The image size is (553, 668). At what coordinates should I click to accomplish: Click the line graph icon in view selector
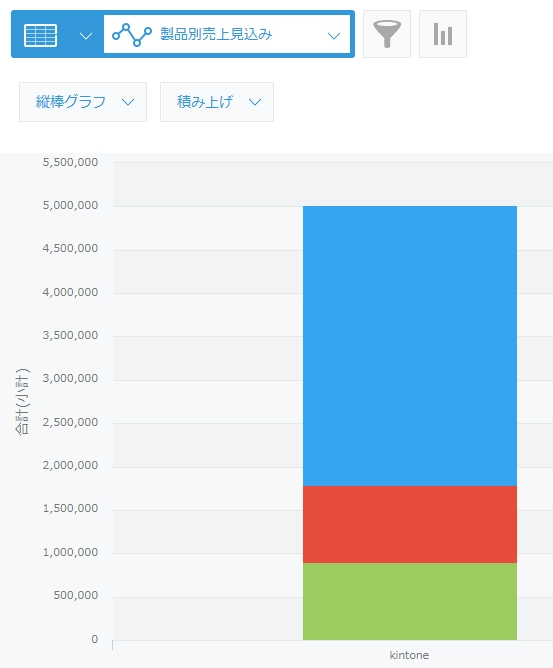tap(132, 35)
